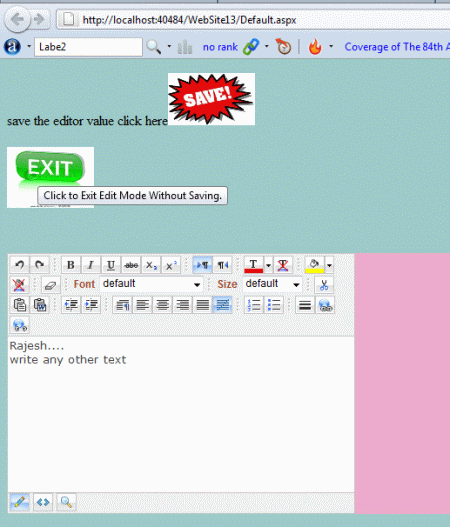Click the 'write any other text' line

[68, 360]
